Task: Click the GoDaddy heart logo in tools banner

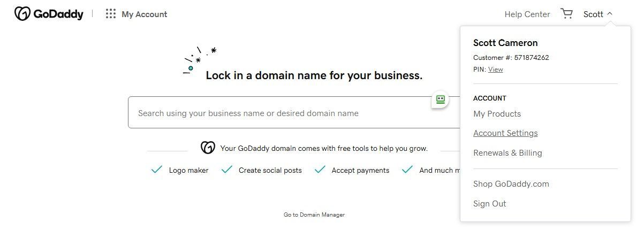Action: (208, 148)
